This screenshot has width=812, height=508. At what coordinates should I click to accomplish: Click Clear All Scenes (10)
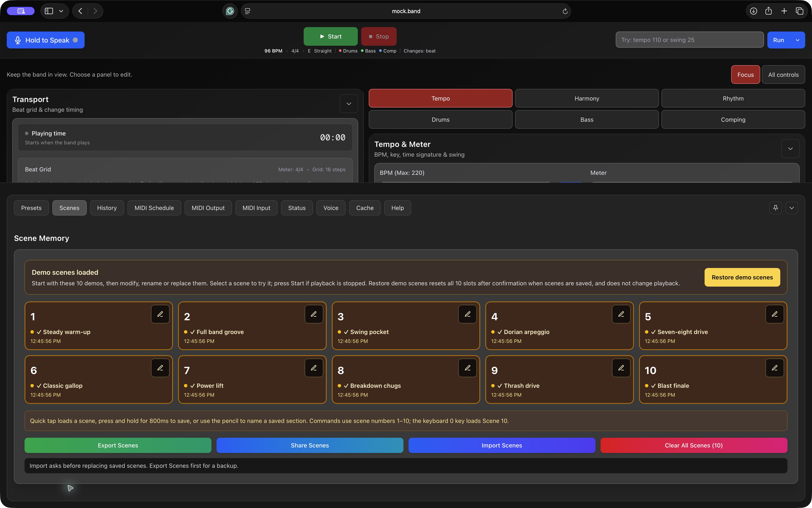[694, 445]
